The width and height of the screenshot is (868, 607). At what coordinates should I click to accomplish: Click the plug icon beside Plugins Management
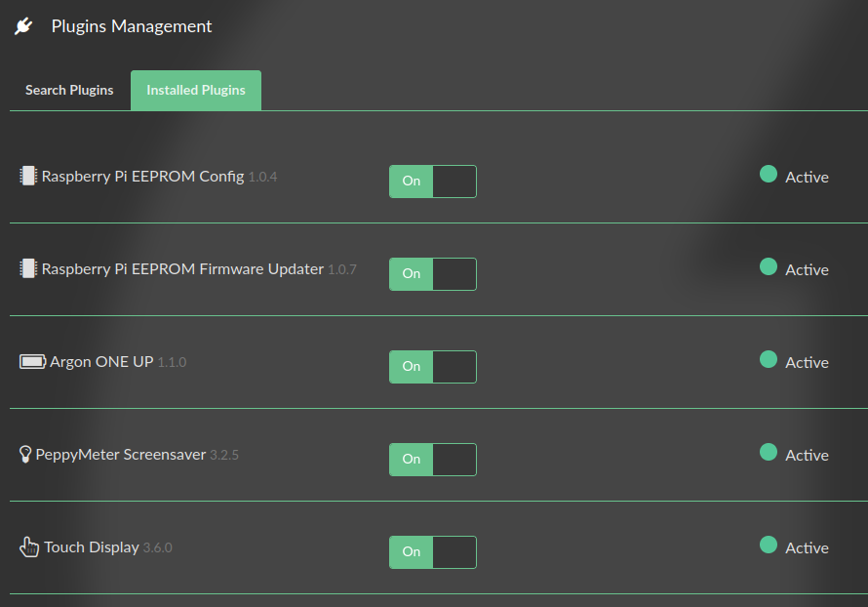click(x=24, y=26)
